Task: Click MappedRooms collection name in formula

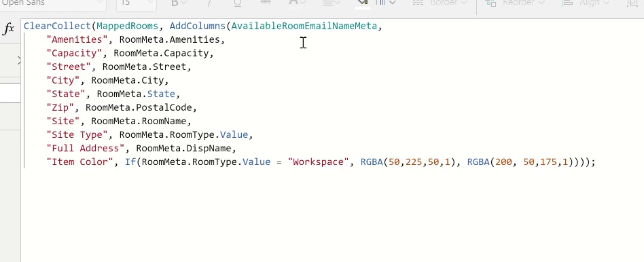Action: (127, 26)
